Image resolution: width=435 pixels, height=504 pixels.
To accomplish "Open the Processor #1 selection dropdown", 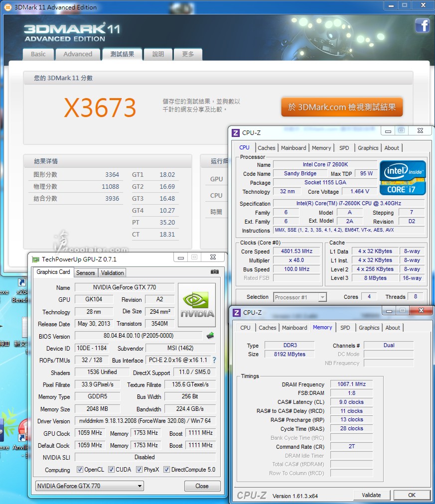I will [300, 297].
